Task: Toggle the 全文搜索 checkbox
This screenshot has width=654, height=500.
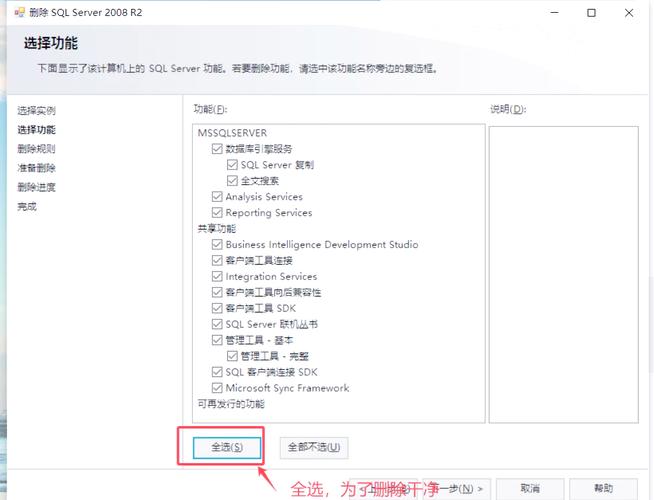Action: point(232,181)
